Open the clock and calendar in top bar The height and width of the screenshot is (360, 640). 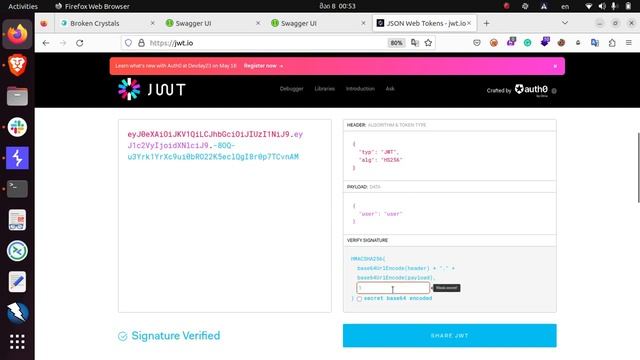[337, 6]
